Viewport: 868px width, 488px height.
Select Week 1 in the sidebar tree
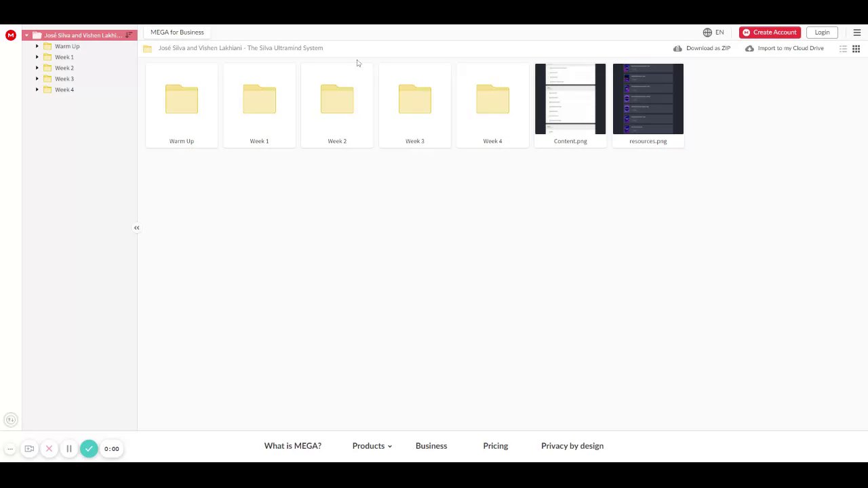[64, 57]
